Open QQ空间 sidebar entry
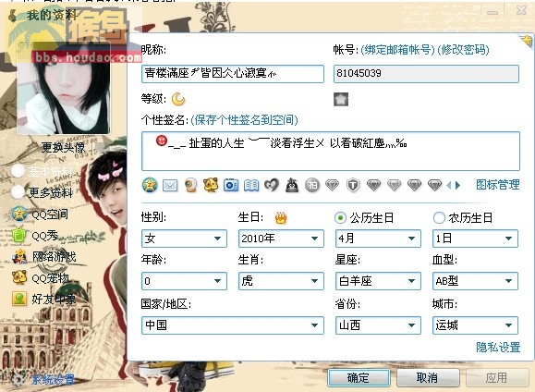The image size is (535, 392). (x=50, y=214)
